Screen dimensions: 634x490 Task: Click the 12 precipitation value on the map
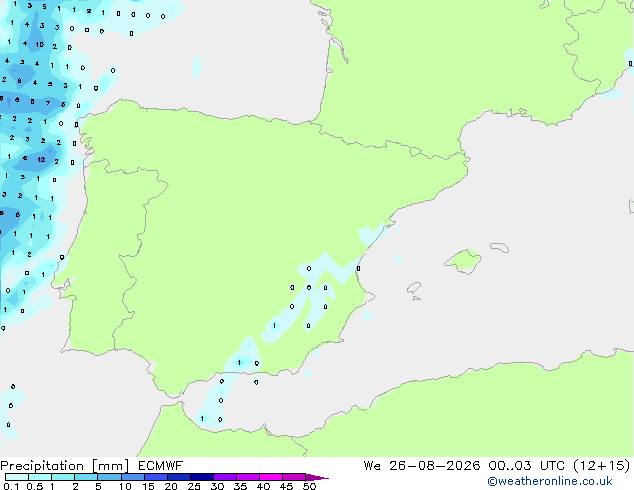pos(41,159)
